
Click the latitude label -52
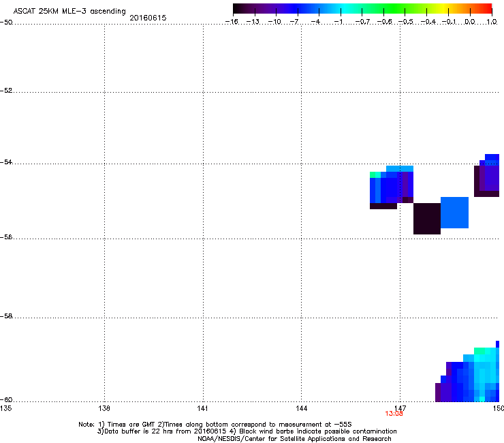[x=6, y=91]
